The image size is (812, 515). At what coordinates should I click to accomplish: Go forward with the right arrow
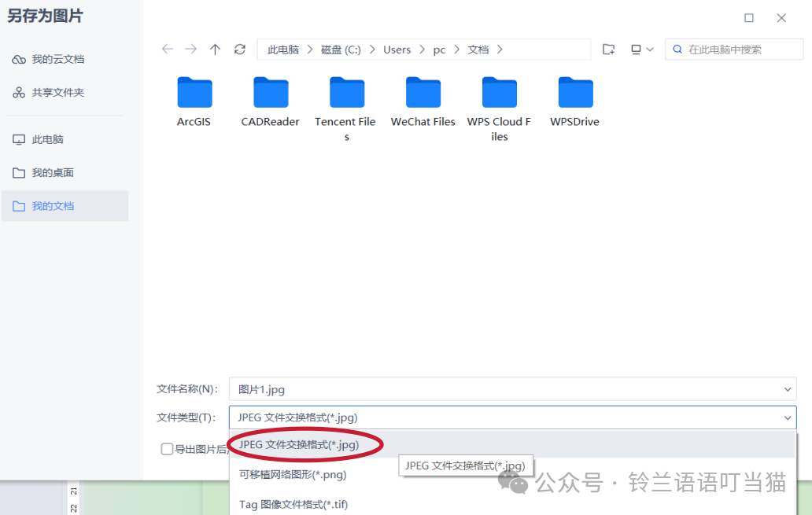tap(191, 50)
